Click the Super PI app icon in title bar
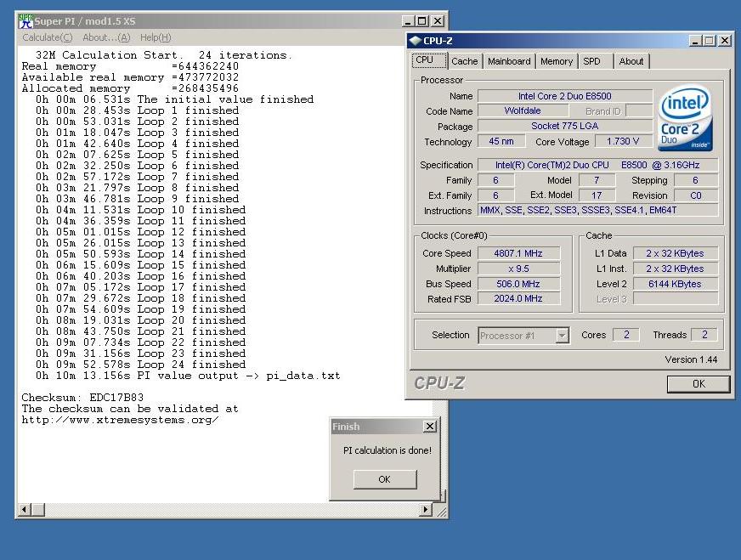Viewport: 741px width, 560px height. tap(25, 21)
